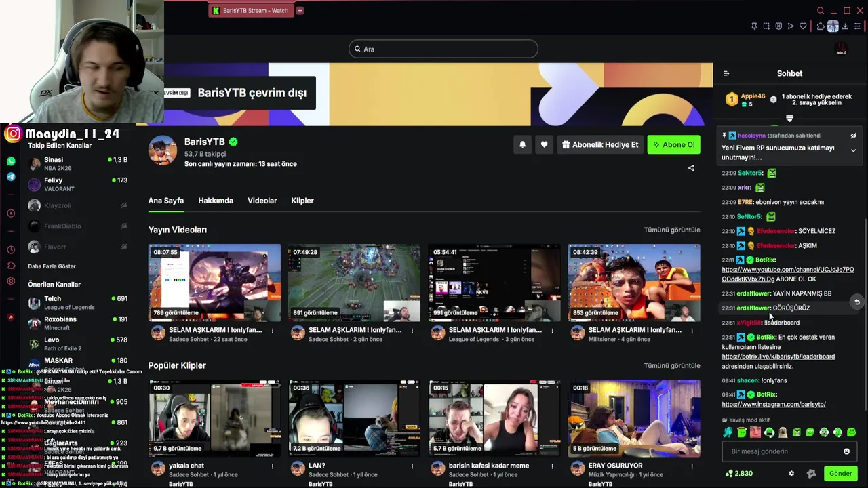Open Felixy VALORANT channel
Image resolution: width=868 pixels, height=488 pixels.
[77, 184]
